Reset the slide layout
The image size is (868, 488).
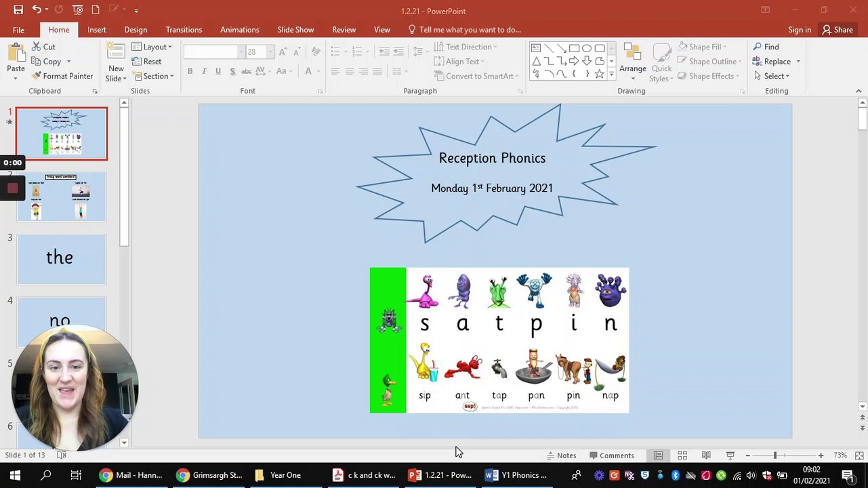[146, 62]
